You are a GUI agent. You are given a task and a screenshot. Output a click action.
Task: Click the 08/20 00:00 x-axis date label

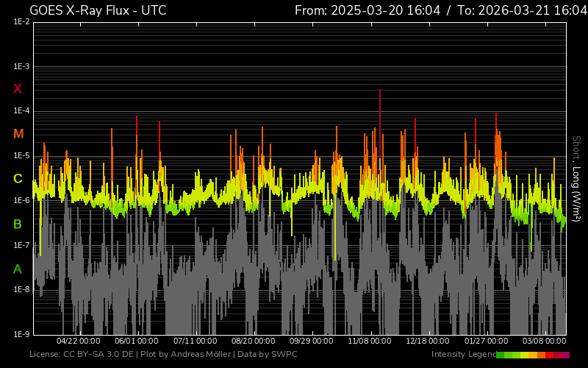tap(253, 342)
